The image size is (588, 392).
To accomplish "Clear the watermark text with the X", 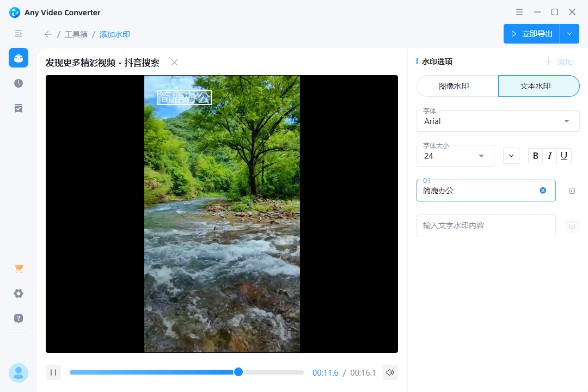I will pyautogui.click(x=542, y=190).
